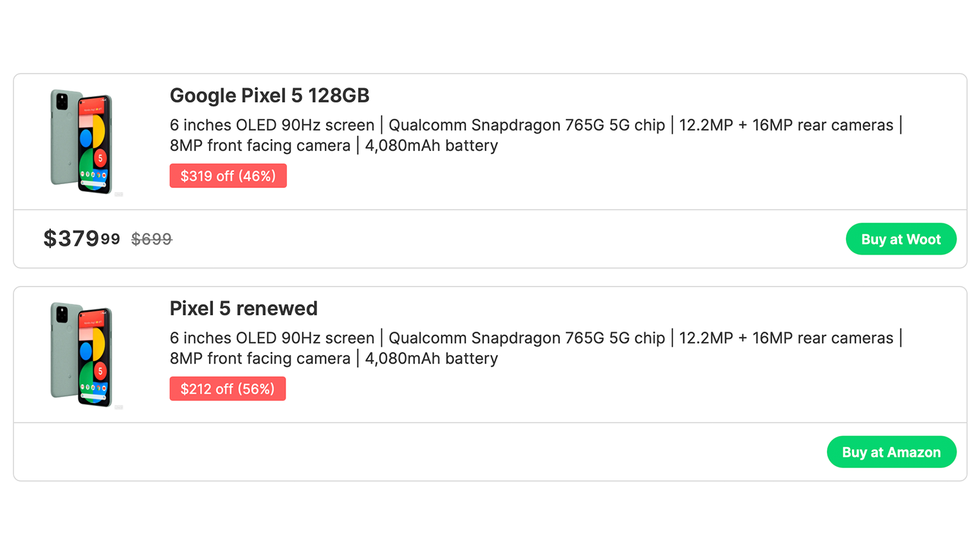The width and height of the screenshot is (980, 551).
Task: Click the Buy at Woot button
Action: tap(900, 240)
